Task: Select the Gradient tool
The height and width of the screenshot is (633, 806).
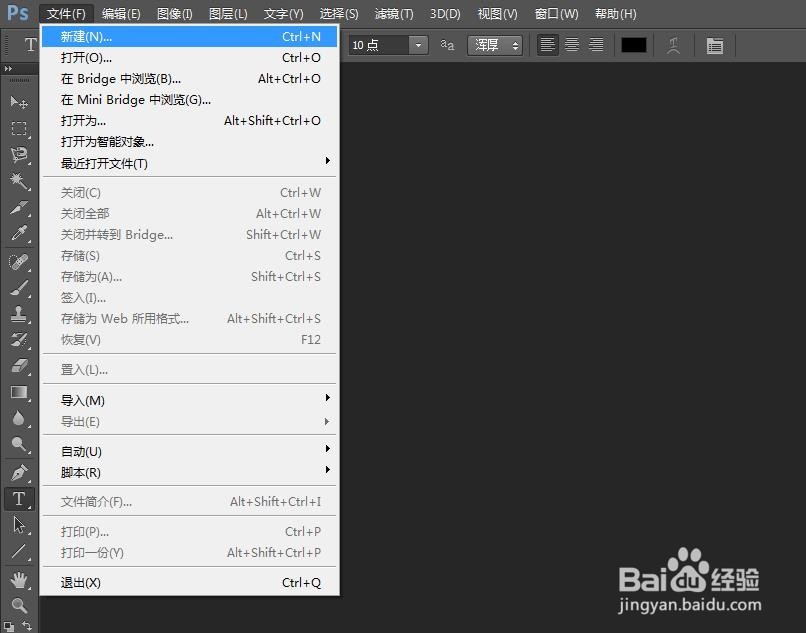Action: click(x=19, y=392)
